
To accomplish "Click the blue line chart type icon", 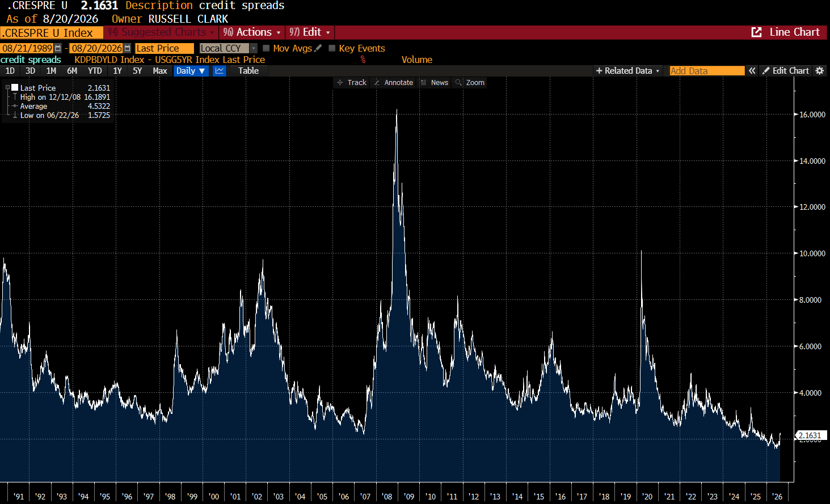I will pos(220,71).
